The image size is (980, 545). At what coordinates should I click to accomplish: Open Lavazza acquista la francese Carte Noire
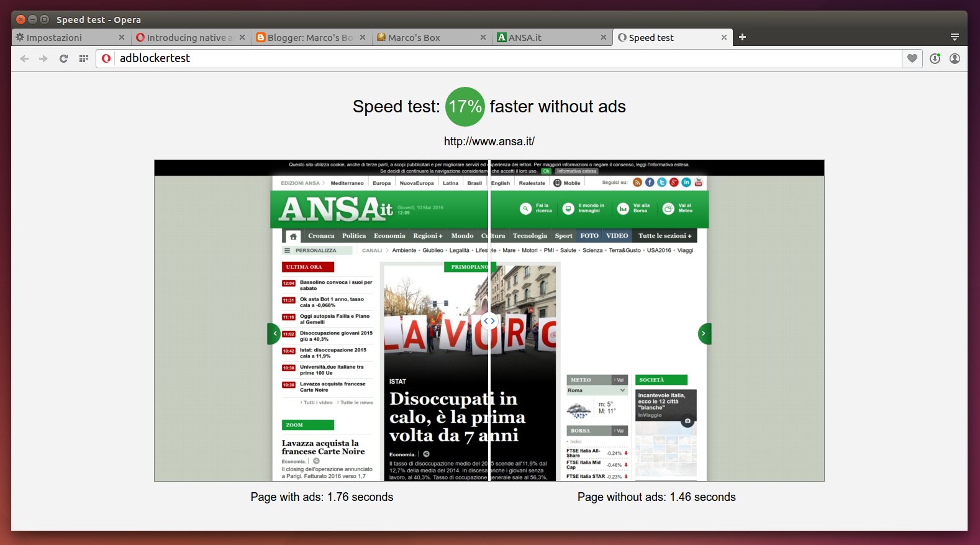tap(323, 447)
